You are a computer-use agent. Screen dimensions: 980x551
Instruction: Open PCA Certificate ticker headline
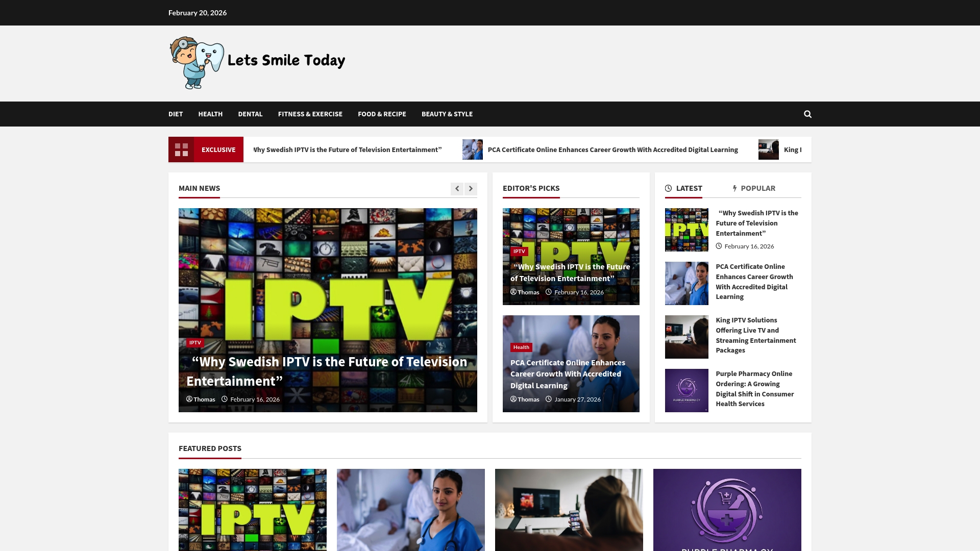tap(612, 150)
